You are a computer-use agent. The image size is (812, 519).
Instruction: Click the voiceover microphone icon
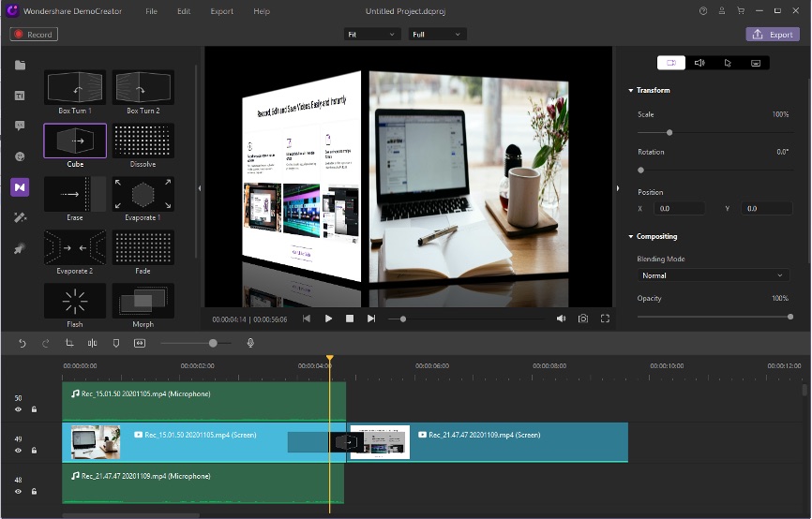250,344
